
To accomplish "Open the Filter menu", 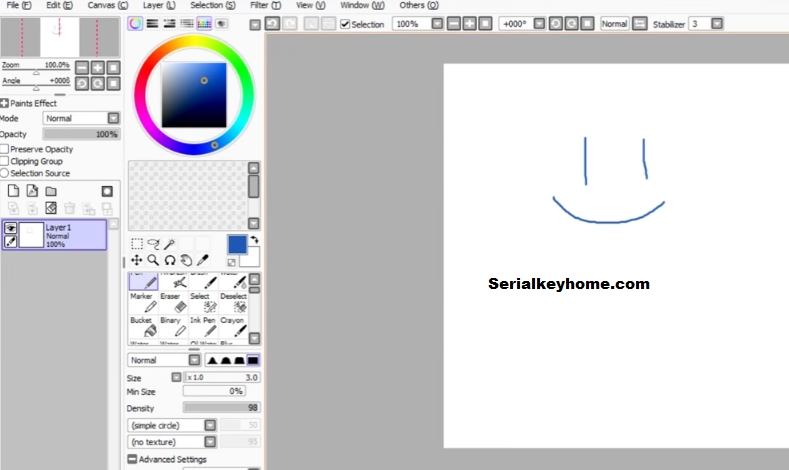I will point(266,5).
